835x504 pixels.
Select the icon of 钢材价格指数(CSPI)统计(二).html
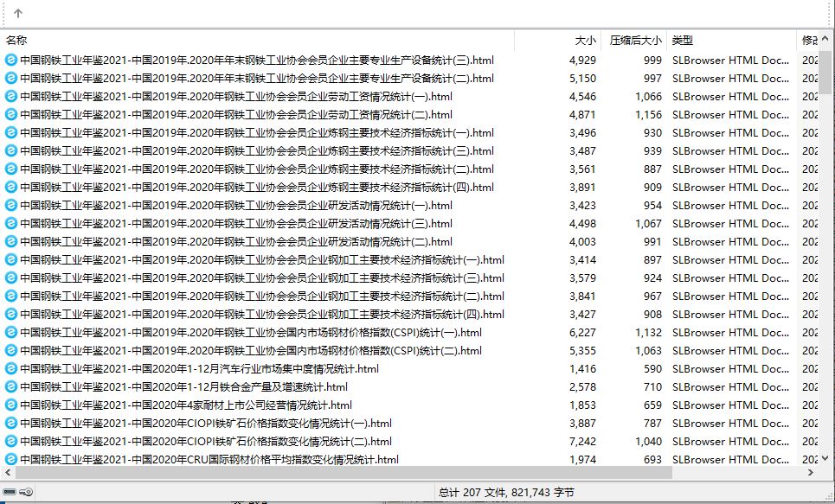click(x=10, y=350)
